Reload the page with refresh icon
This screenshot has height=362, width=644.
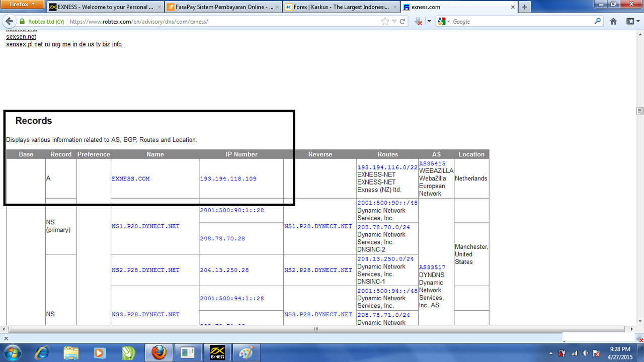tap(403, 22)
